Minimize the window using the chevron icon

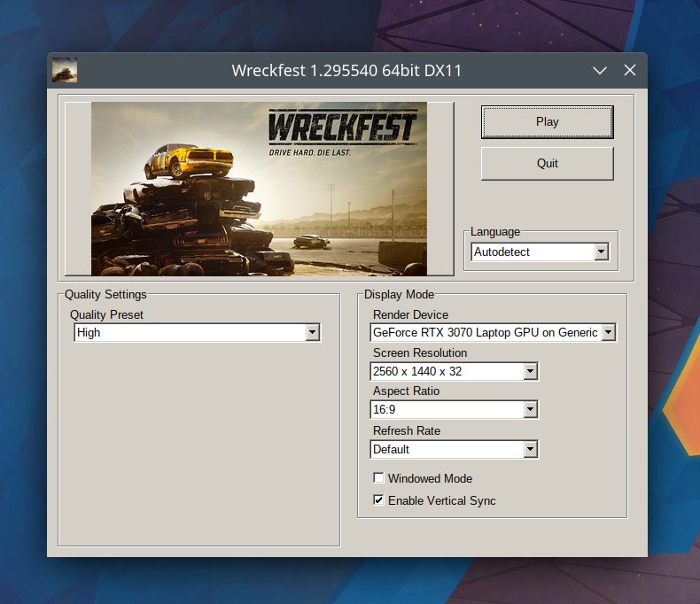[x=600, y=71]
